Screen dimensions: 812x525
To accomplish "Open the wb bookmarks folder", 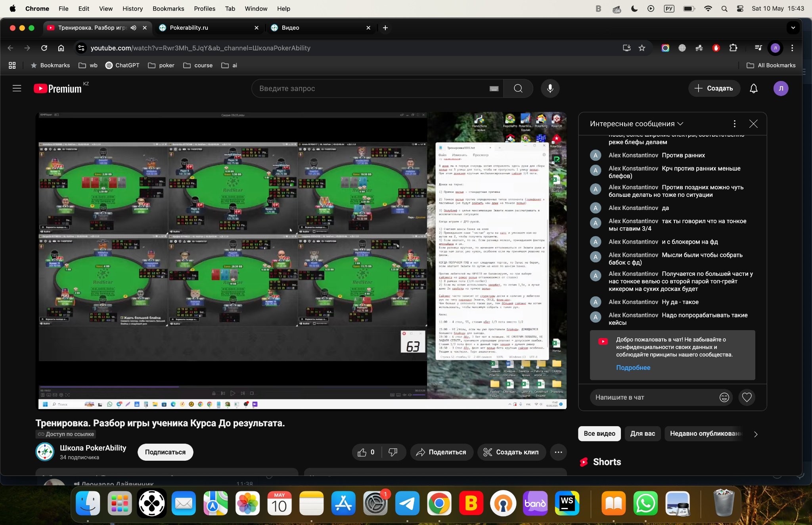I will click(x=88, y=65).
